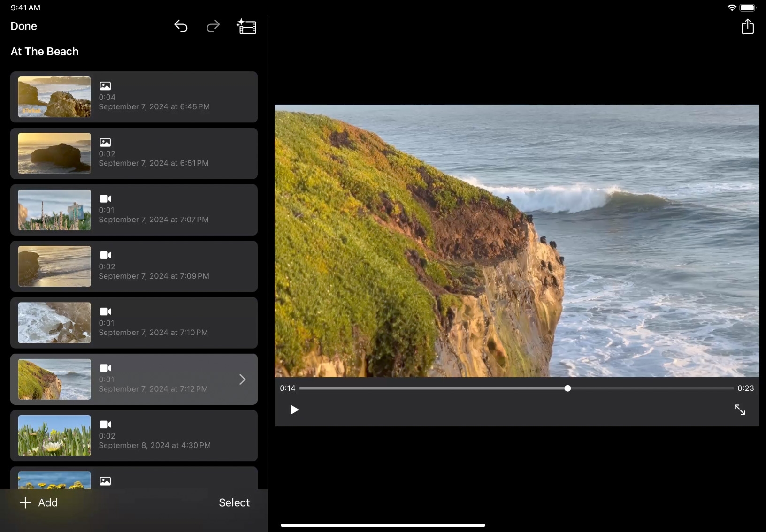This screenshot has width=766, height=532.
Task: Click the video camera icon on 7:12 PM clip
Action: click(105, 368)
